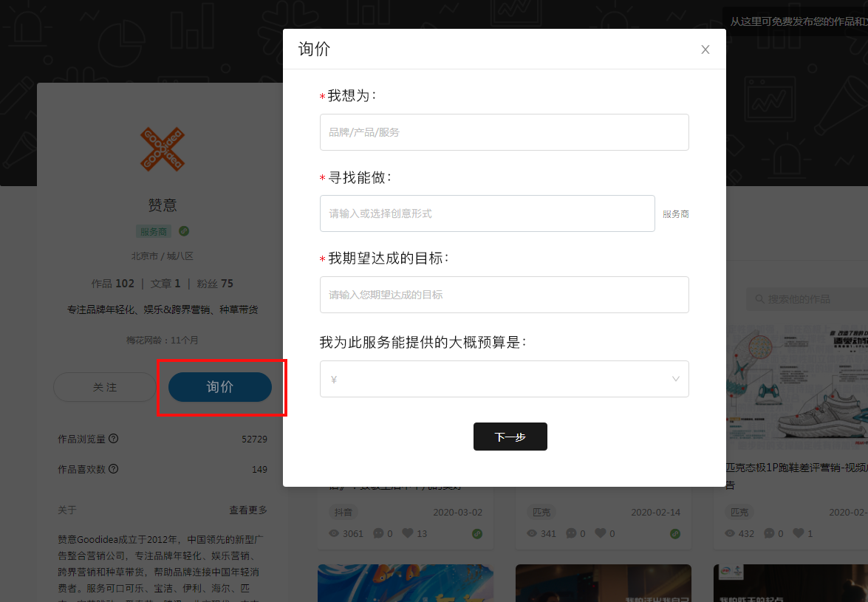
Task: Open the 粉丝 75 tab
Action: click(215, 284)
